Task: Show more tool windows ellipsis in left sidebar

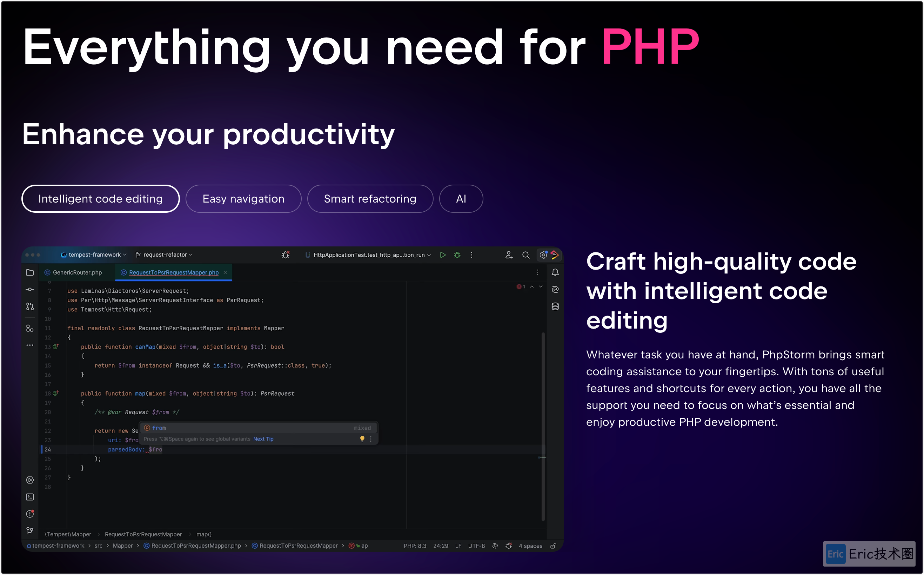Action: 29,345
